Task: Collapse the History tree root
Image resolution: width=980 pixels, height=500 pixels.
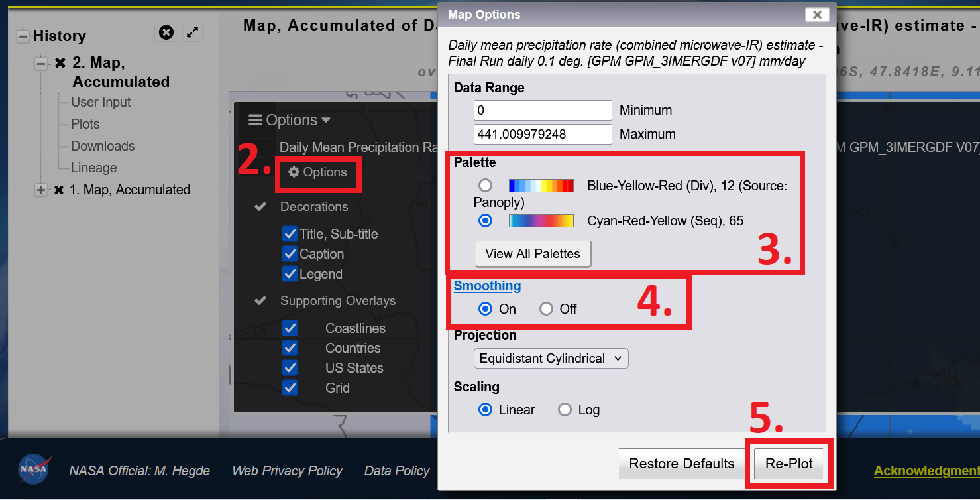Action: click(x=23, y=36)
